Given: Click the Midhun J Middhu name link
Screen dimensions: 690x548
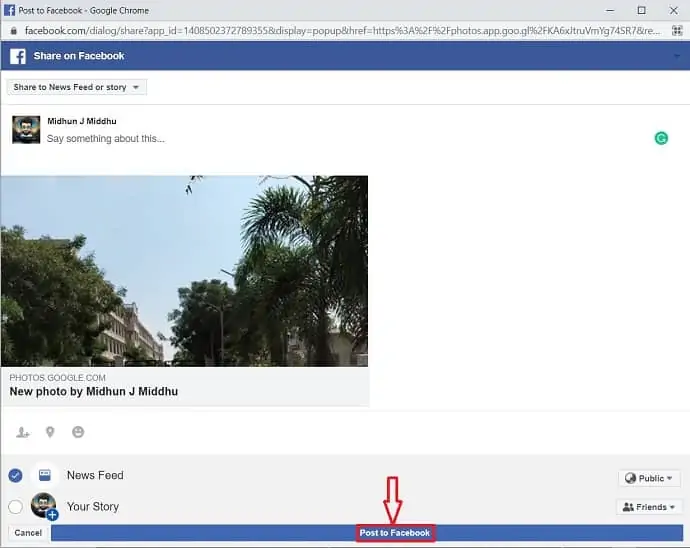Looking at the screenshot, I should click(82, 121).
